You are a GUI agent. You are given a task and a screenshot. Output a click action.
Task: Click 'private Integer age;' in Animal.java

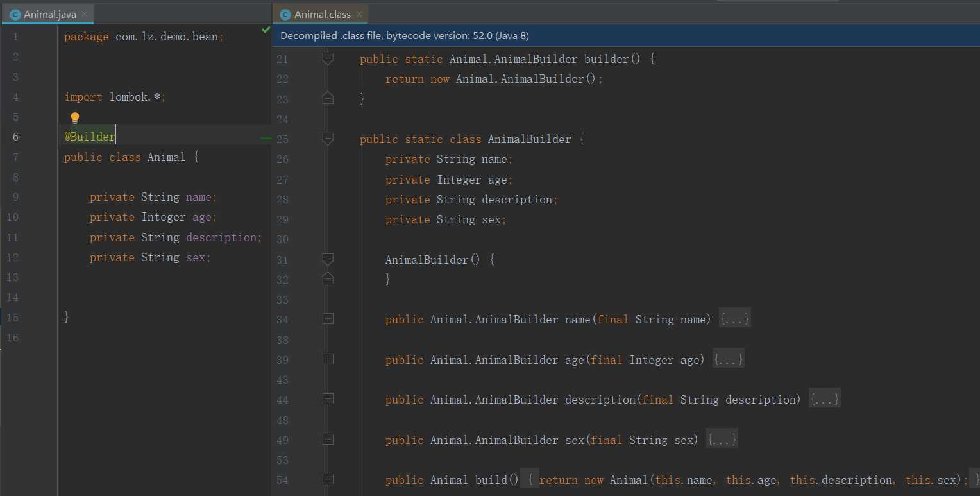pyautogui.click(x=153, y=217)
